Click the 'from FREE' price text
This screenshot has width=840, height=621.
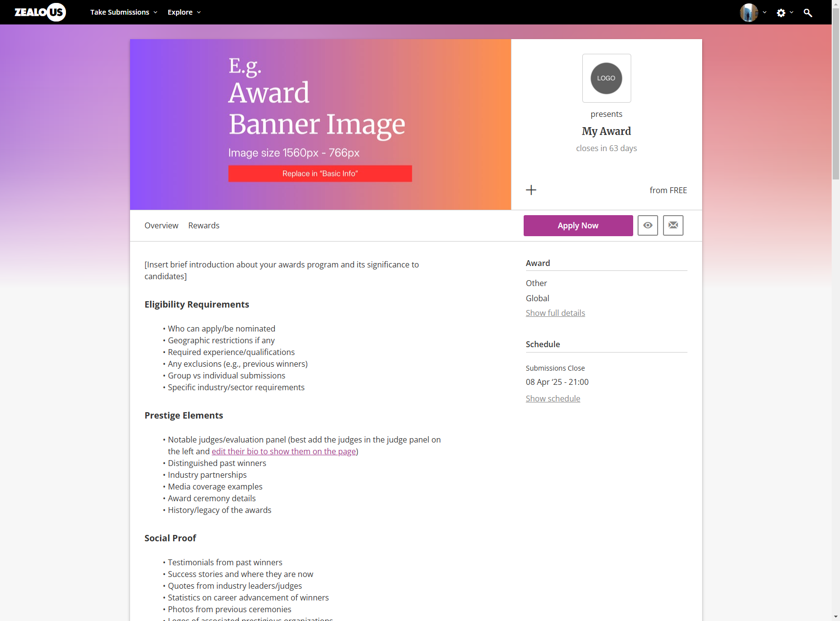(x=668, y=190)
